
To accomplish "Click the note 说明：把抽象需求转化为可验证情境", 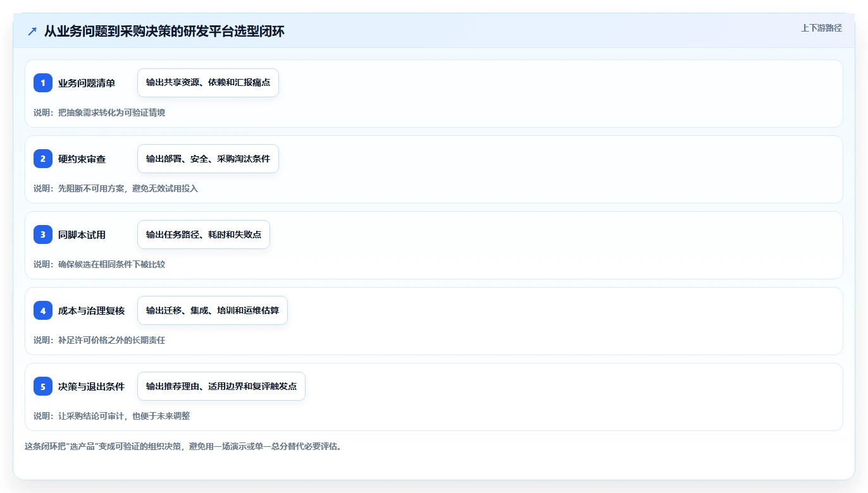I will click(99, 113).
